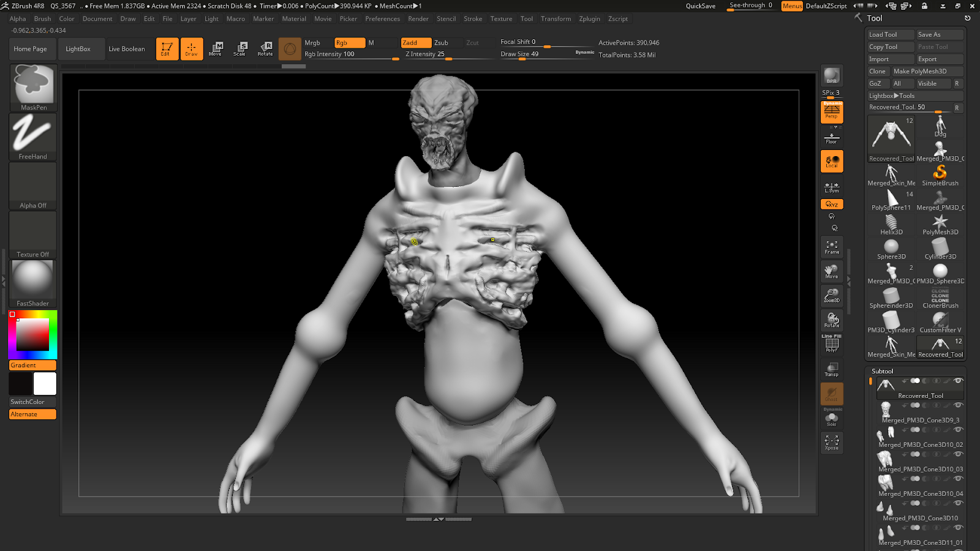Toggle Rgb painting mode

pos(350,43)
